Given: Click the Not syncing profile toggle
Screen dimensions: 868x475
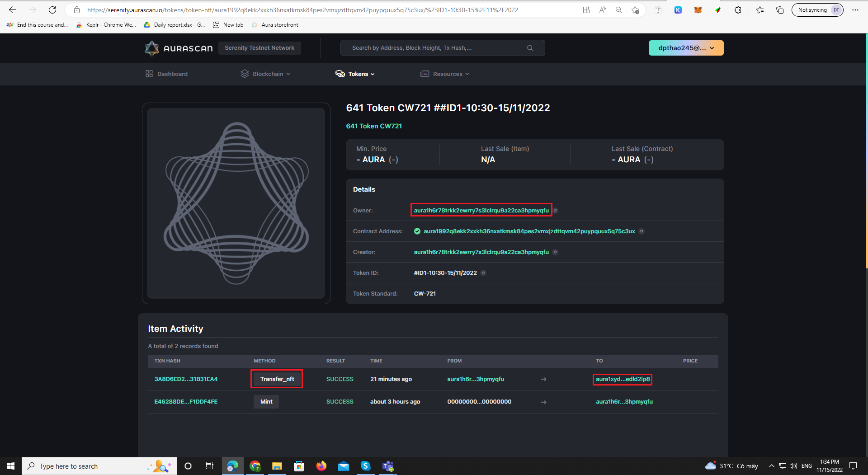Looking at the screenshot, I should click(817, 9).
